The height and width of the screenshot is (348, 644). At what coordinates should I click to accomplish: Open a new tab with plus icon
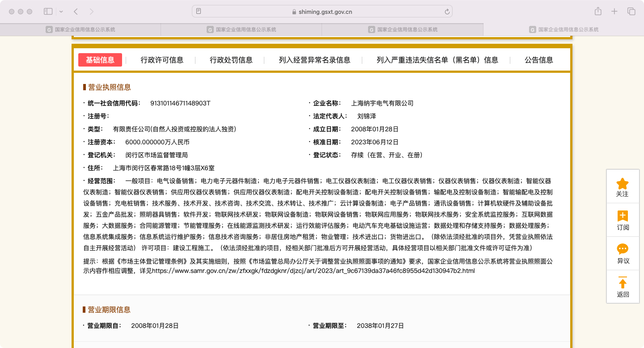pos(614,12)
